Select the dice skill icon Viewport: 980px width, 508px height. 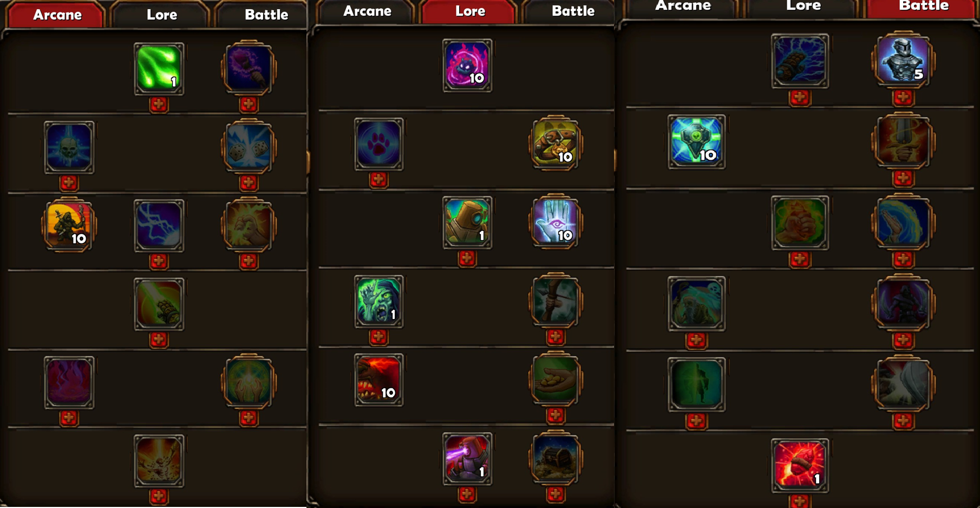[x=249, y=147]
